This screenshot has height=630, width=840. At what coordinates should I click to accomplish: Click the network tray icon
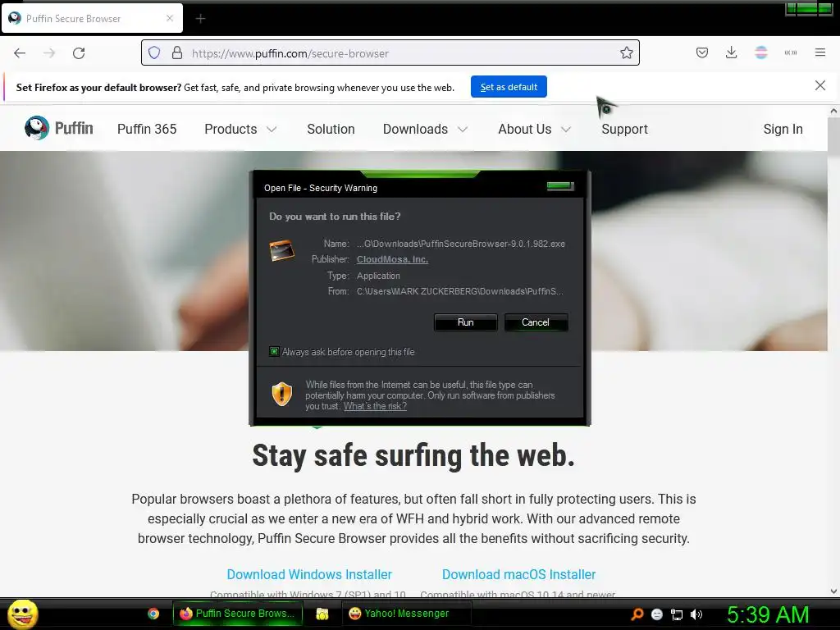tap(677, 614)
